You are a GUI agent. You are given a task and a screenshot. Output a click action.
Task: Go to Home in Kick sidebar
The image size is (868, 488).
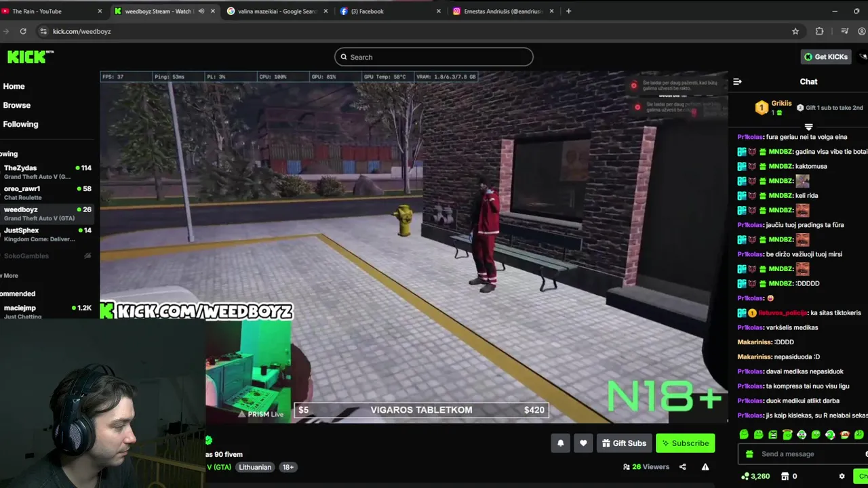click(14, 86)
